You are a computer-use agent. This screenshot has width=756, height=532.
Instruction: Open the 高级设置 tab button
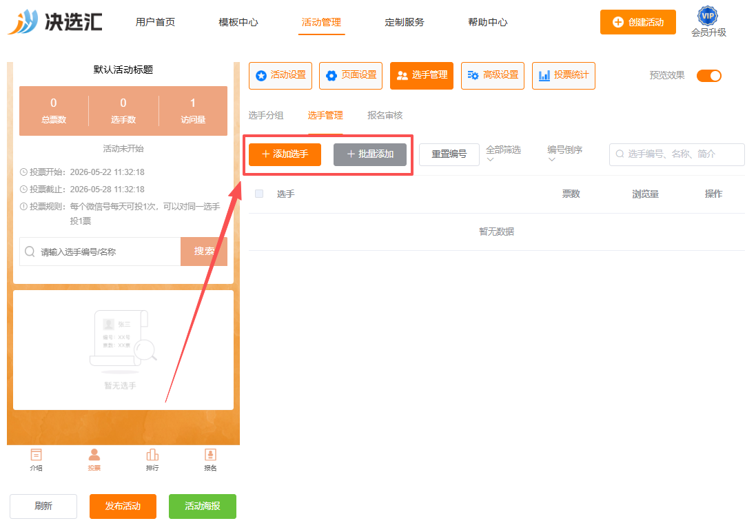492,76
